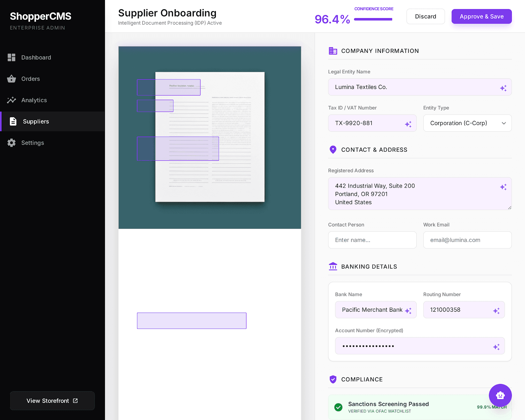Click the Orders basket icon
Viewport: 525px width, 420px height.
click(x=11, y=79)
